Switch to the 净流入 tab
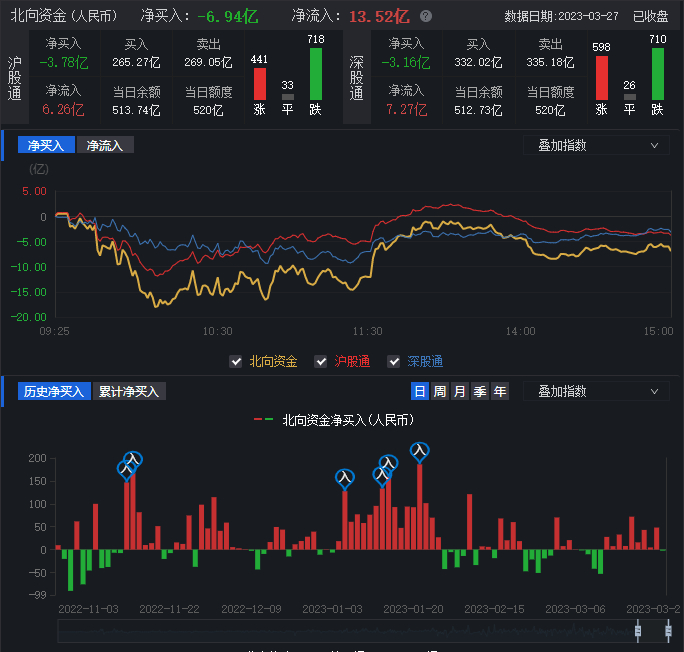The image size is (684, 652). [x=105, y=145]
